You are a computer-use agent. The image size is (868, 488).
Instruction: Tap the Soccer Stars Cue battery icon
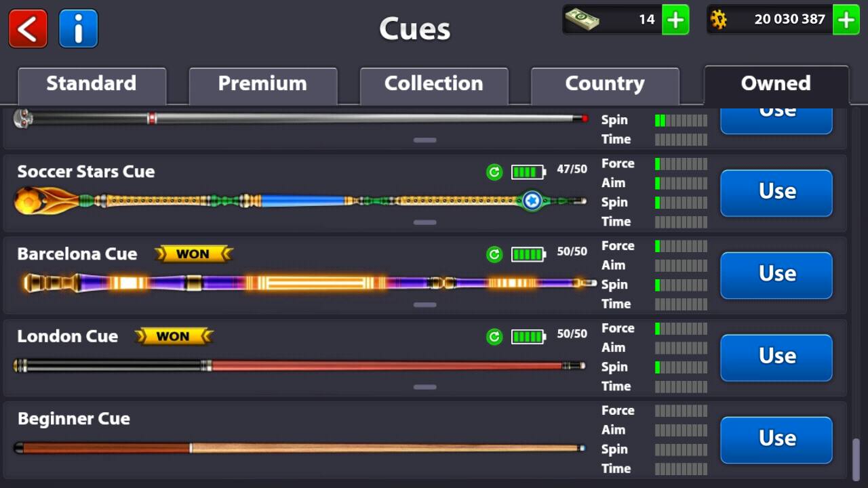point(528,172)
